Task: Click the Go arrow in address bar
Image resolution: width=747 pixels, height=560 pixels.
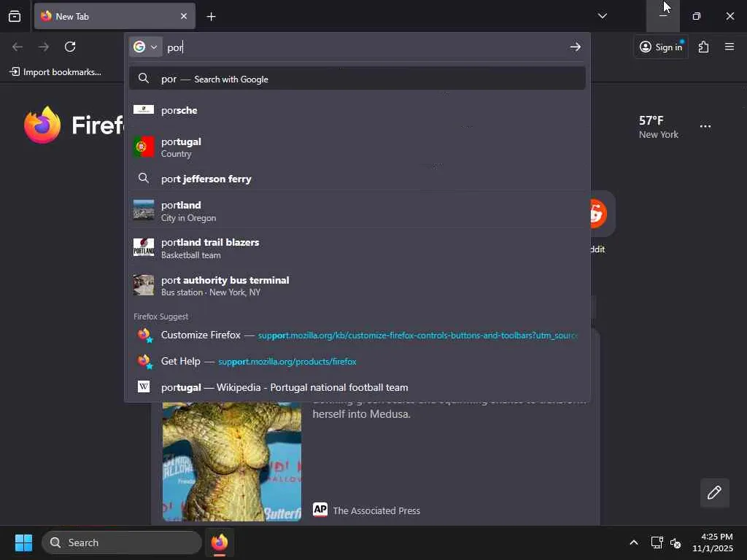Action: 575,47
